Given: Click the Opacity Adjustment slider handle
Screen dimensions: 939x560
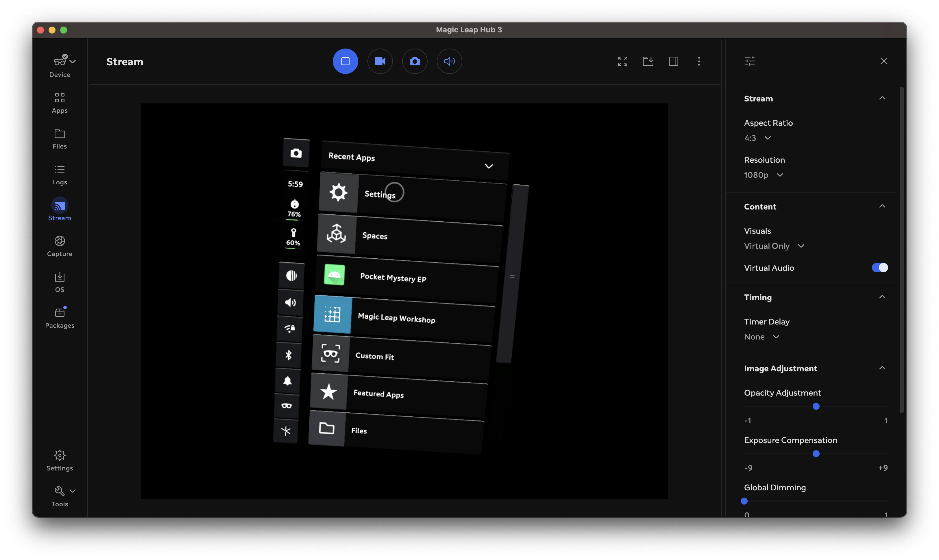Looking at the screenshot, I should 816,406.
